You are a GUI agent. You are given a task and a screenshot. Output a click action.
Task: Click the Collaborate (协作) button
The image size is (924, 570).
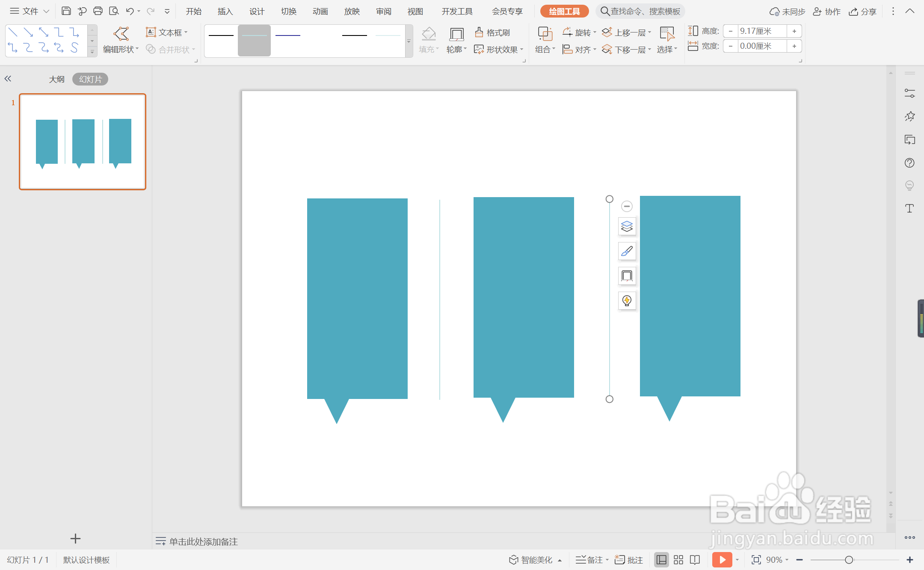coord(827,12)
